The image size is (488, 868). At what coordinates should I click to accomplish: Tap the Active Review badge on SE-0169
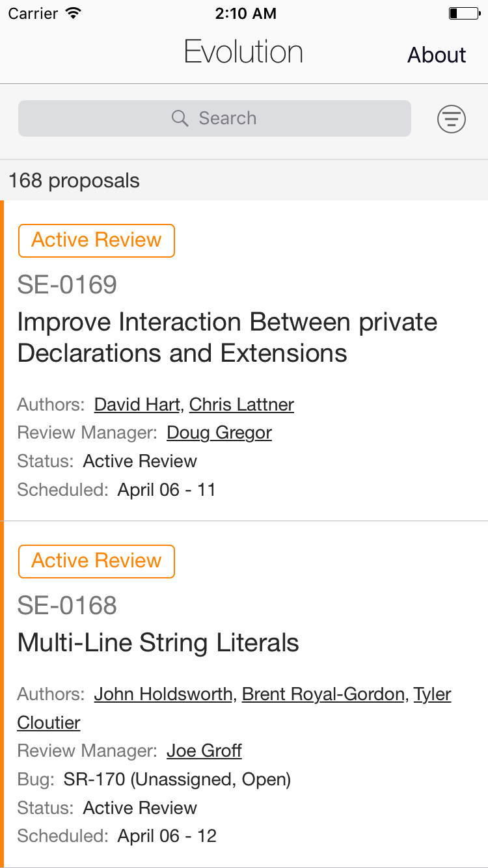96,240
